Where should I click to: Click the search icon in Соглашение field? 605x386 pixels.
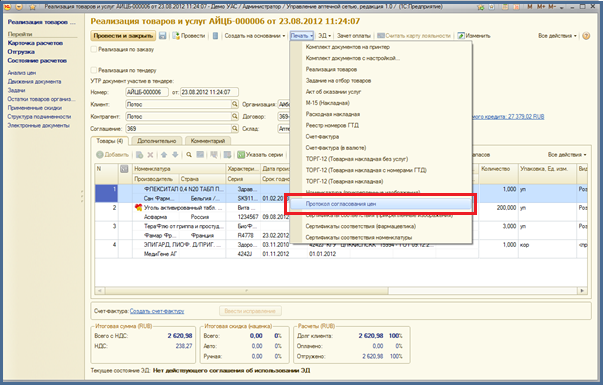[x=235, y=129]
